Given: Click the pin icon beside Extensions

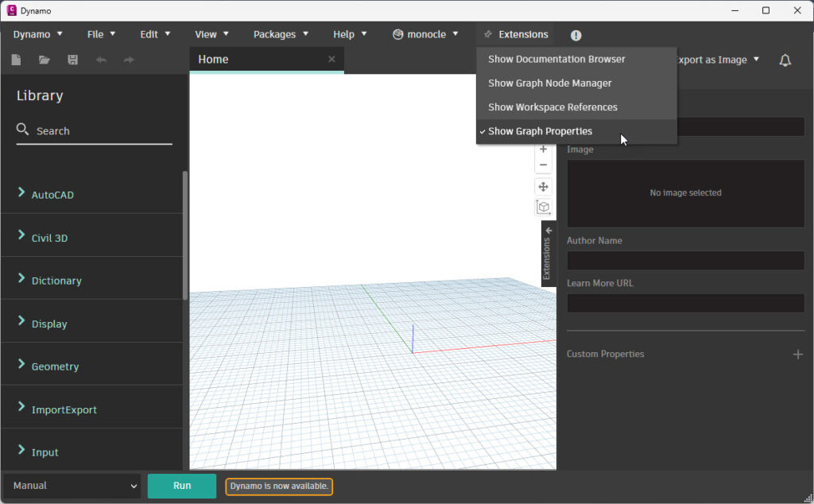Looking at the screenshot, I should tap(487, 34).
